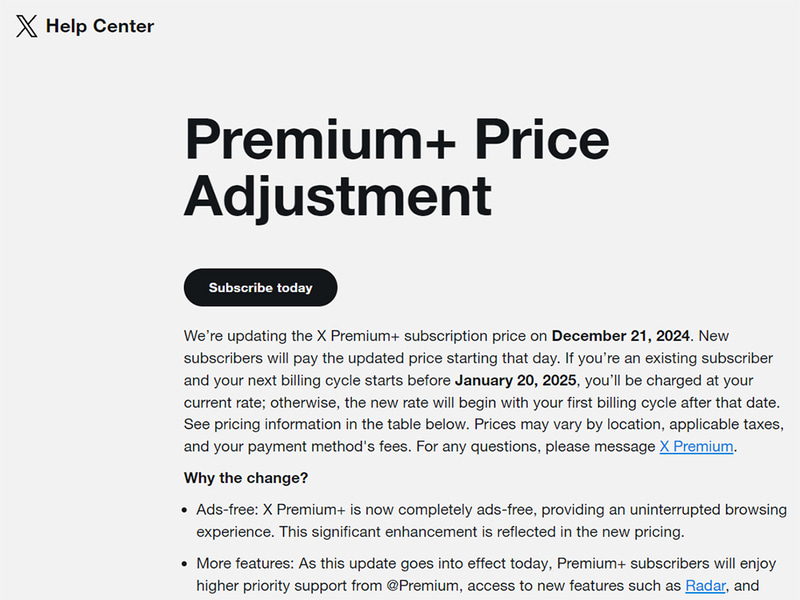This screenshot has height=600, width=800.
Task: Click the Premium+ Price Adjustment heading
Action: [396, 166]
